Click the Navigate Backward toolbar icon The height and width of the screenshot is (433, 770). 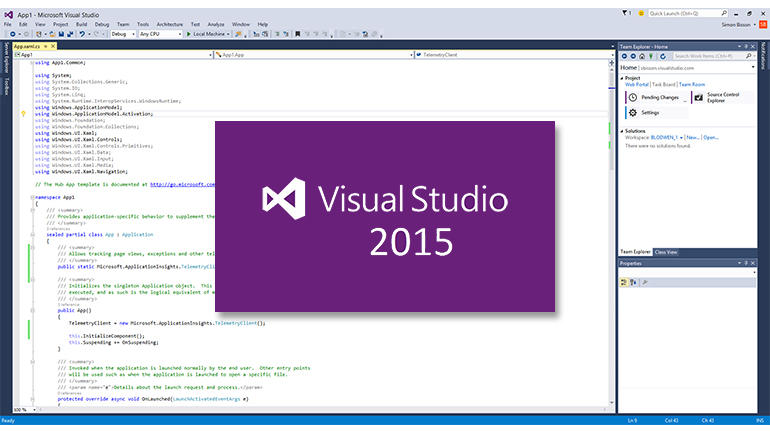(x=13, y=34)
